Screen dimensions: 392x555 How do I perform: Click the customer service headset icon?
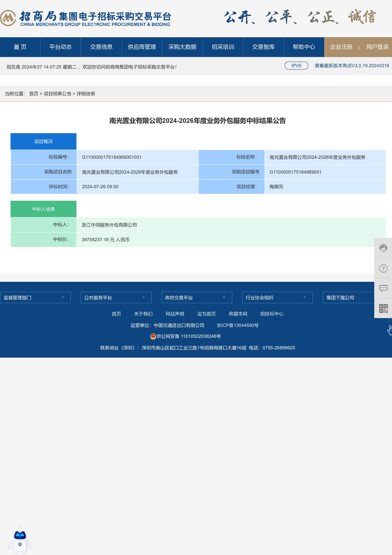click(x=383, y=248)
